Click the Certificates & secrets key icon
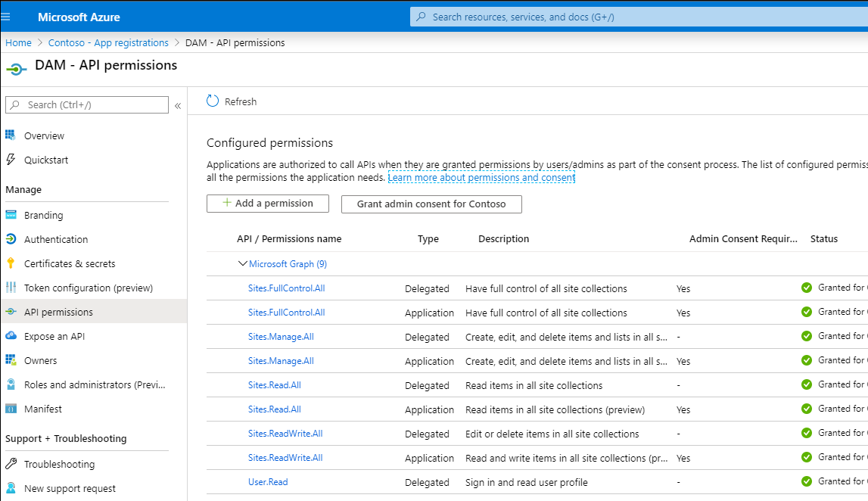 coord(11,263)
